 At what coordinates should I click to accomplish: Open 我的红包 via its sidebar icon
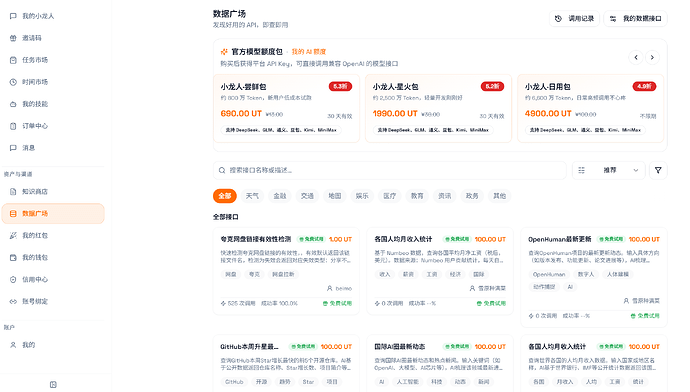13,235
